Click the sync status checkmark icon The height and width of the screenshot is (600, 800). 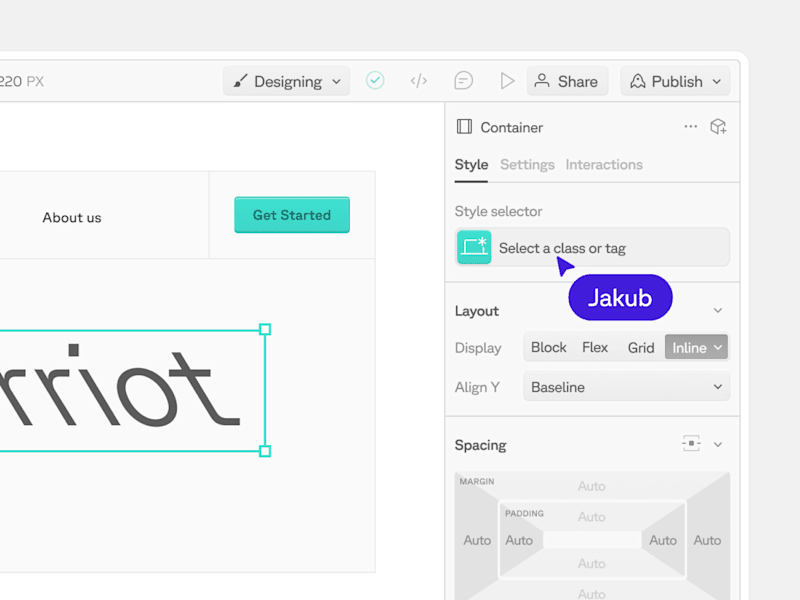click(375, 81)
